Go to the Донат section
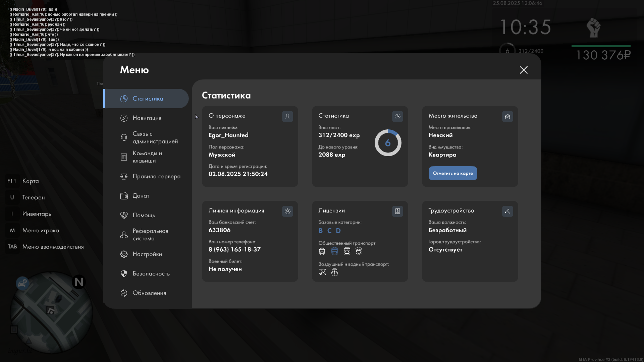Image resolution: width=644 pixels, height=362 pixels. pos(141,196)
